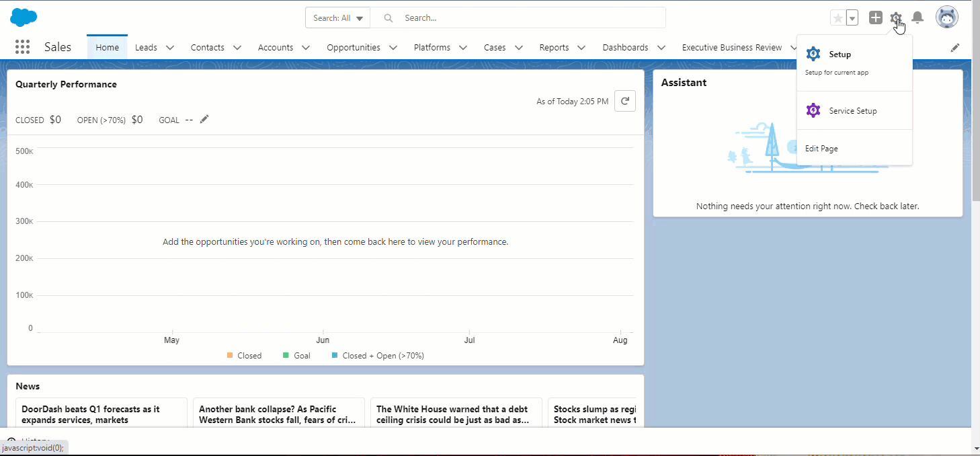The image size is (980, 456).
Task: Refresh the Quarterly Performance chart
Action: (625, 101)
